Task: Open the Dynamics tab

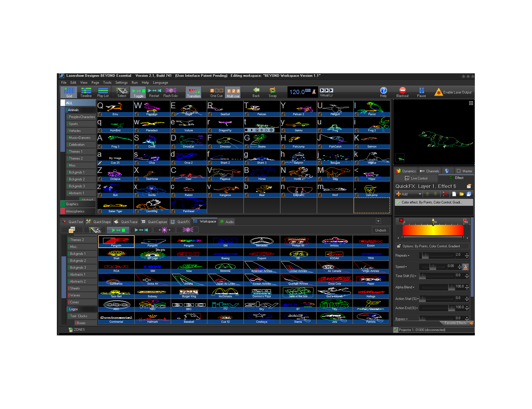Action: coord(406,171)
